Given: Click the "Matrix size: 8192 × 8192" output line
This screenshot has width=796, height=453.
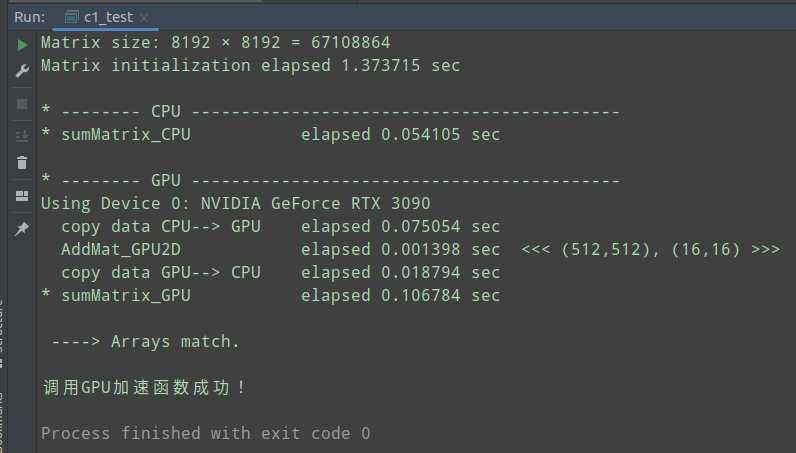Looking at the screenshot, I should pos(215,43).
